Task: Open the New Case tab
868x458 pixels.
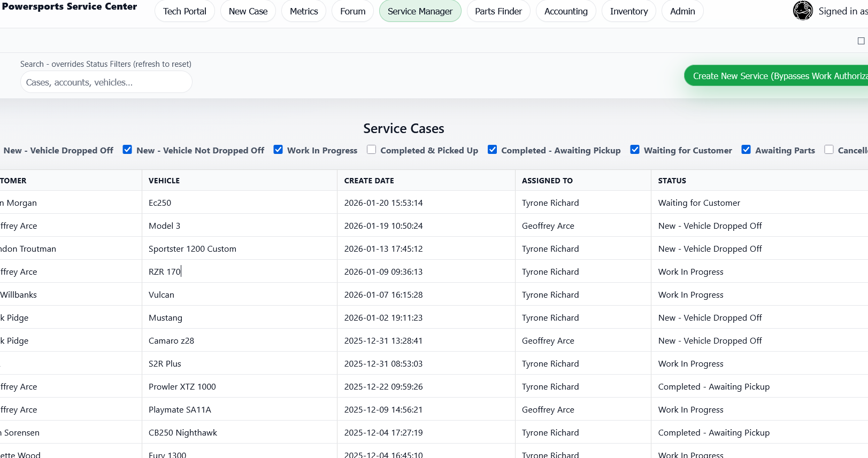Action: [248, 11]
